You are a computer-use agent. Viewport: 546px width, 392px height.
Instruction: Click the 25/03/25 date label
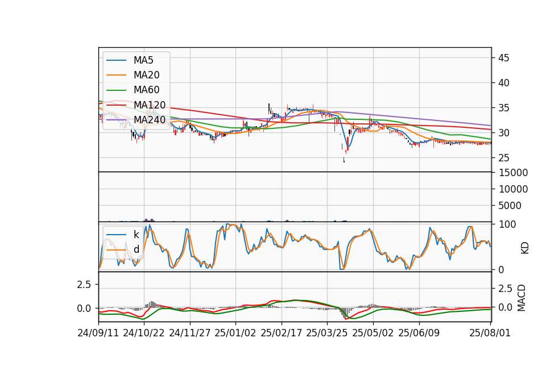point(327,333)
